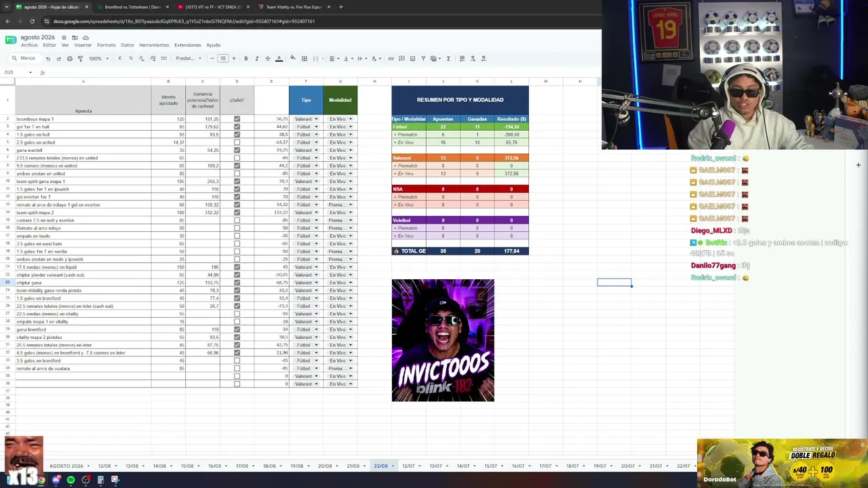
Task: Open the font family Predet... dropdown
Action: point(189,58)
